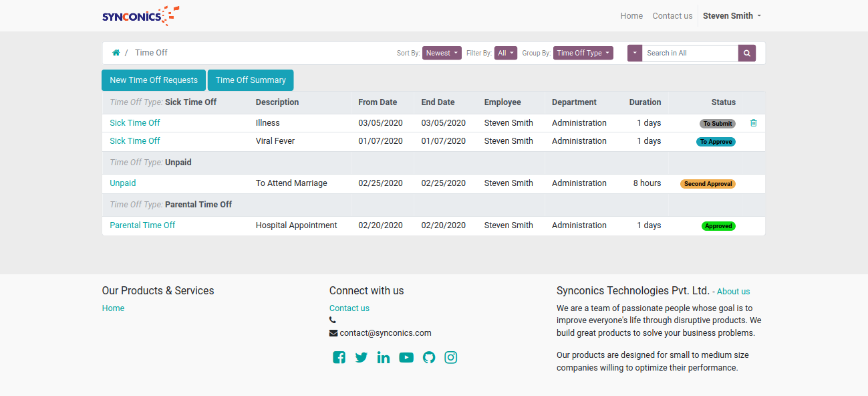The width and height of the screenshot is (868, 396).
Task: Open the Twitter social icon
Action: 361,357
